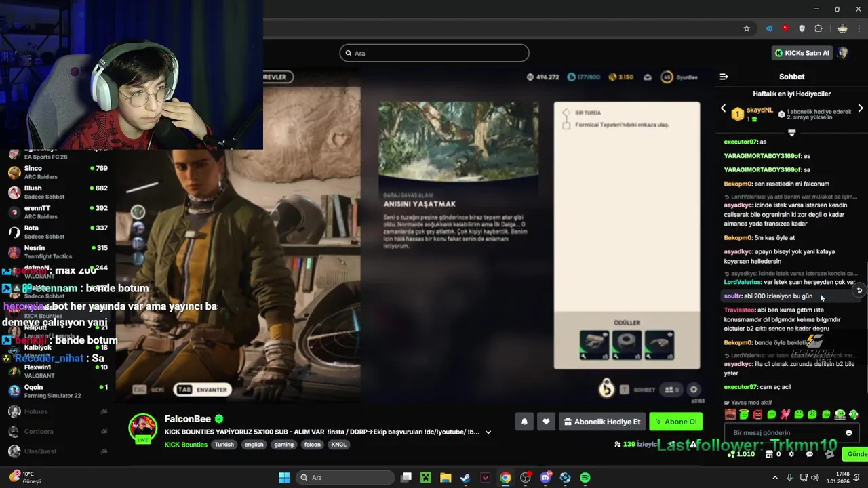Open the falcon tag
Screen dimensions: 868x488
point(313,445)
